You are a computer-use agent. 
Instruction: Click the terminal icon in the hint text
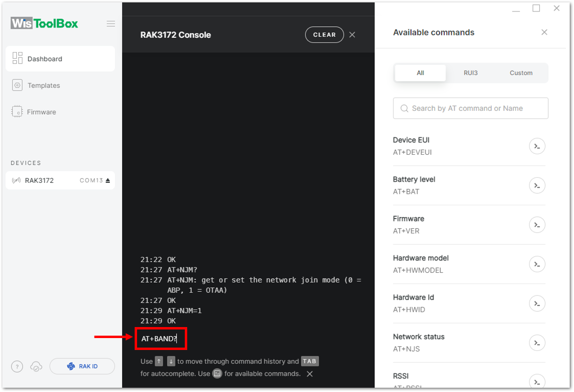tap(217, 373)
